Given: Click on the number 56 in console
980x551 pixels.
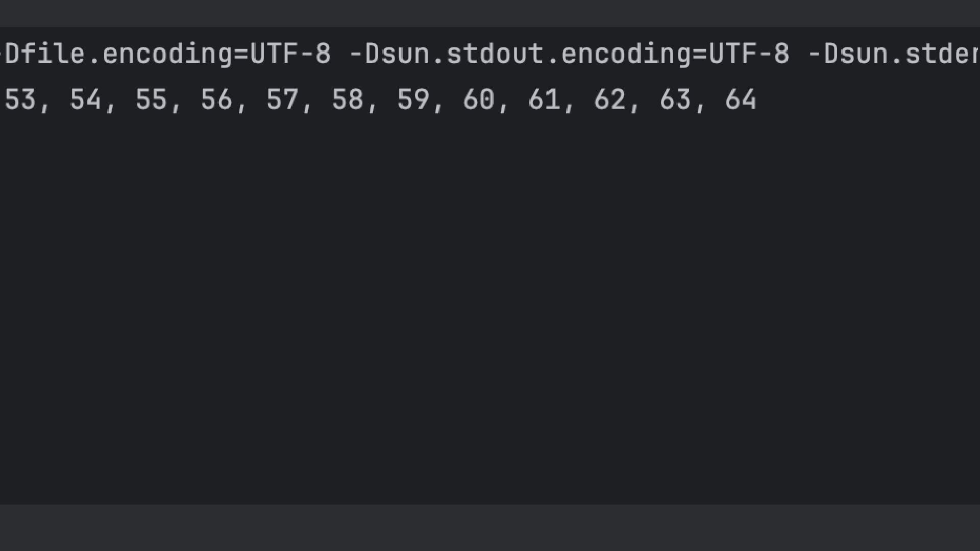Looking at the screenshot, I should (x=216, y=99).
